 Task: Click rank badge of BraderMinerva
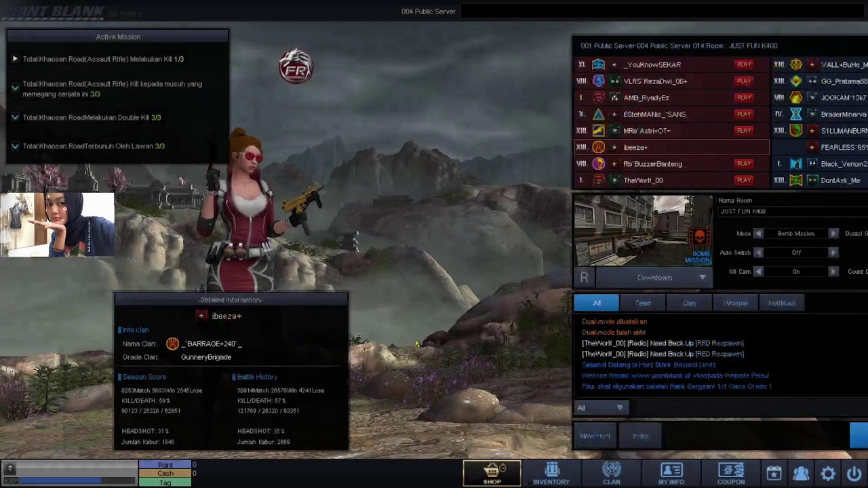(796, 114)
